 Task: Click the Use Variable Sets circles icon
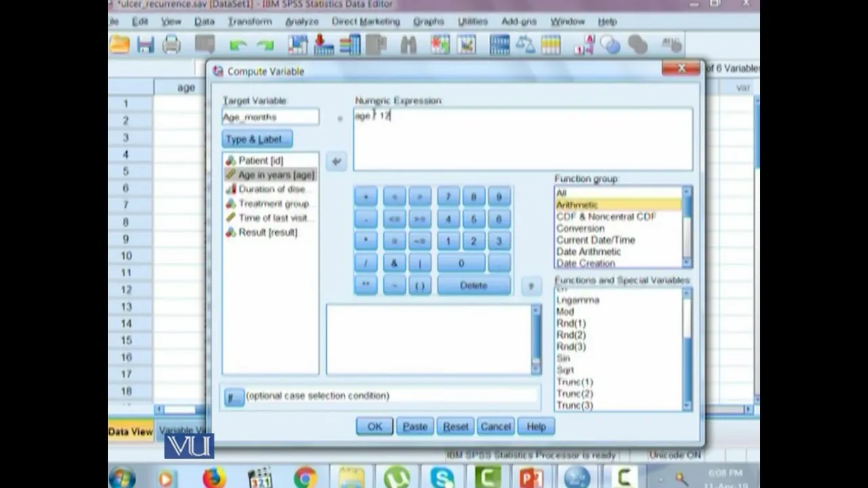610,45
